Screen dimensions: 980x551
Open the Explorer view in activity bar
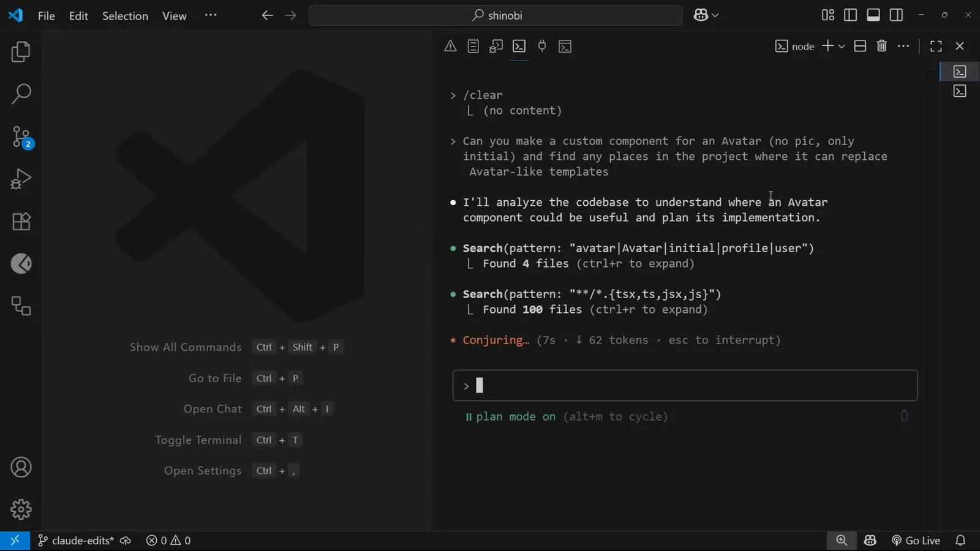pyautogui.click(x=21, y=52)
